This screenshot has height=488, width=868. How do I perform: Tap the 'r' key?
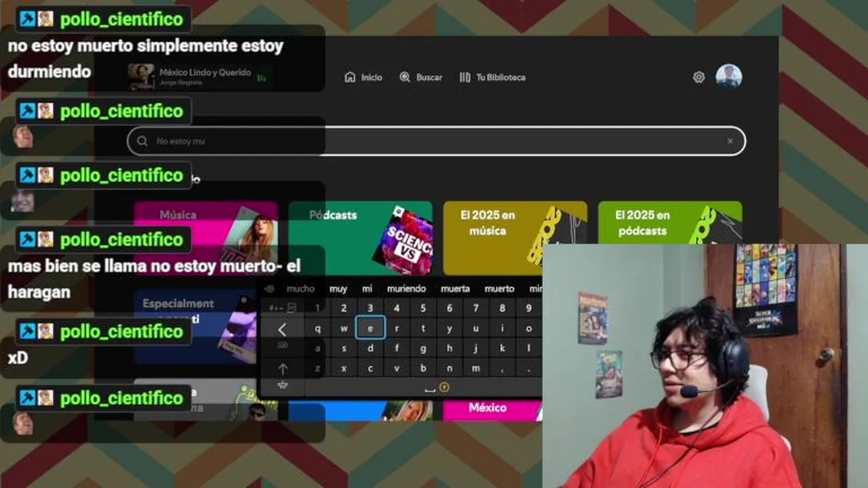[x=397, y=329]
